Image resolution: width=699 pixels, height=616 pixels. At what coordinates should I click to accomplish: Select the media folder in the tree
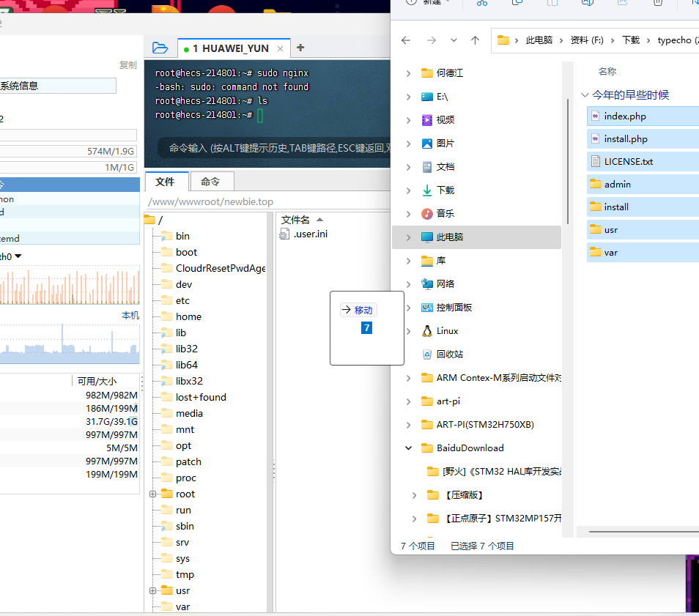(x=182, y=413)
